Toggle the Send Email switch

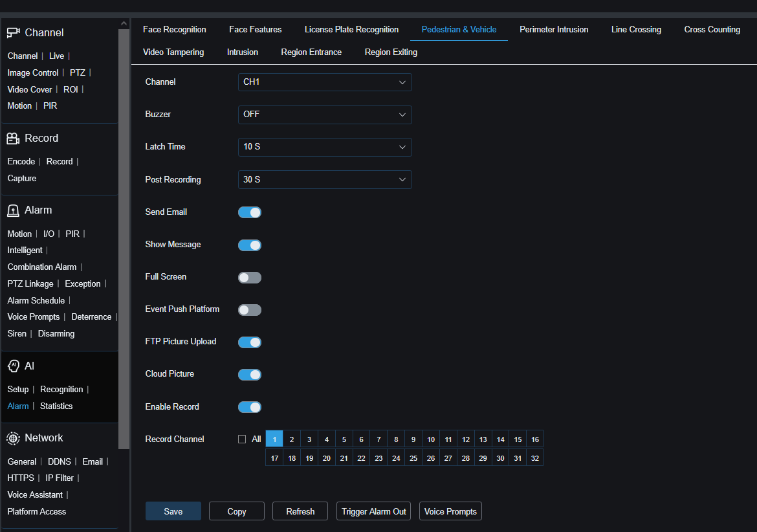point(250,212)
